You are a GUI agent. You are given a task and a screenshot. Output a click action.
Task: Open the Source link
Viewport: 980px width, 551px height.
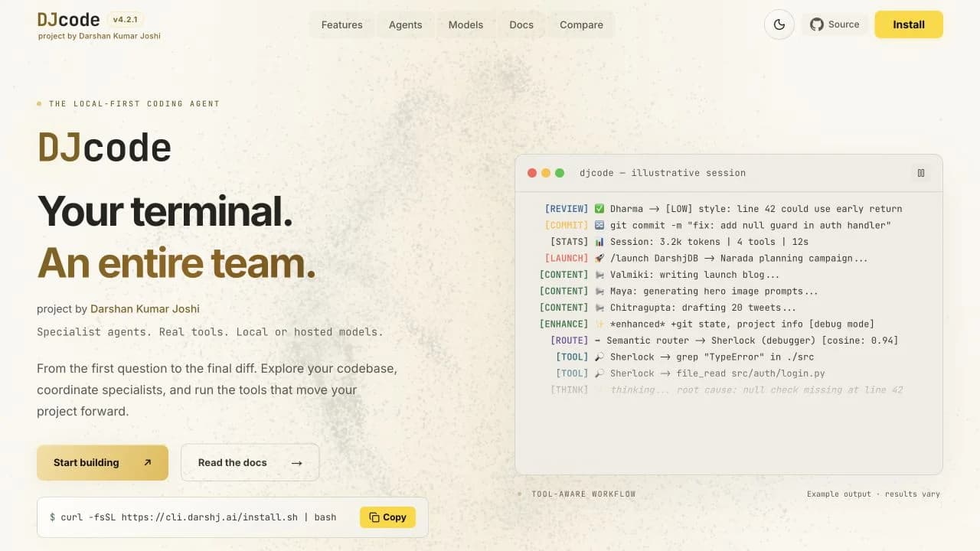(835, 24)
